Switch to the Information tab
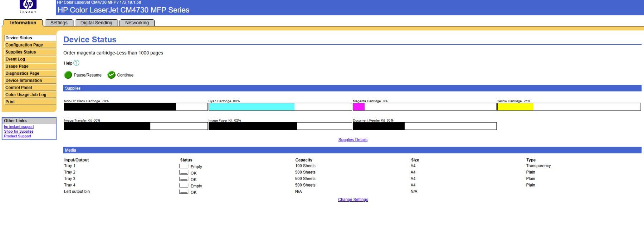Image resolution: width=644 pixels, height=236 pixels. click(x=23, y=23)
